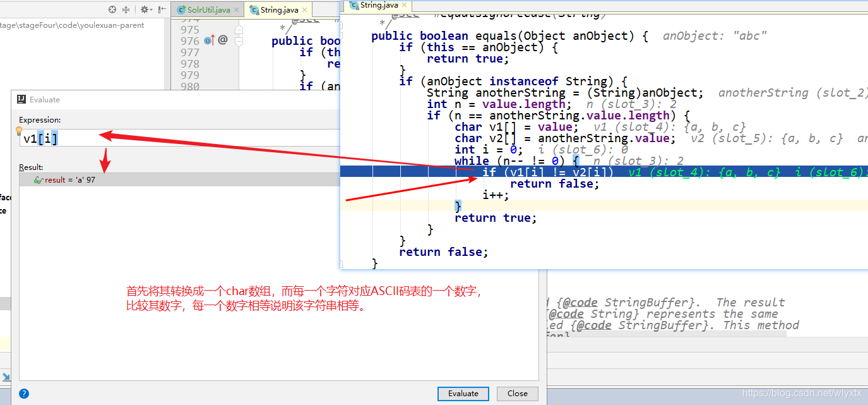Click the Expression: label
The height and width of the screenshot is (405, 868).
pyautogui.click(x=40, y=120)
